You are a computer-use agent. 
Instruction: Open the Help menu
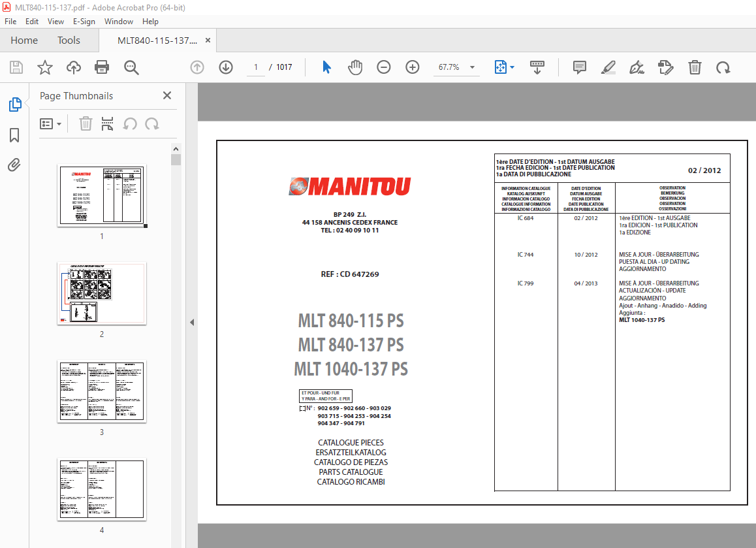[x=150, y=21]
